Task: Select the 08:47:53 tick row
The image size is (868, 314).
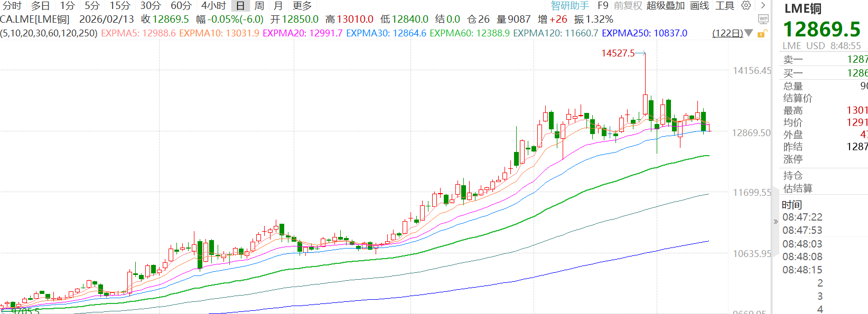Action: pyautogui.click(x=825, y=230)
